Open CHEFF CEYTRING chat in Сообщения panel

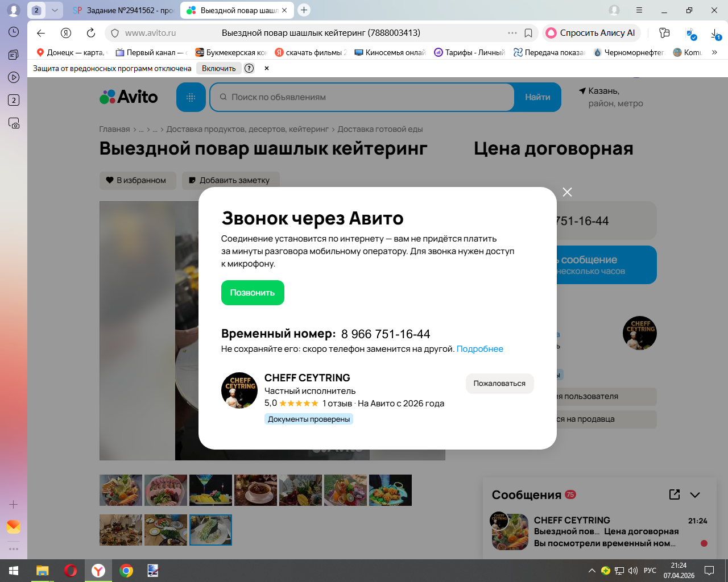(598, 531)
